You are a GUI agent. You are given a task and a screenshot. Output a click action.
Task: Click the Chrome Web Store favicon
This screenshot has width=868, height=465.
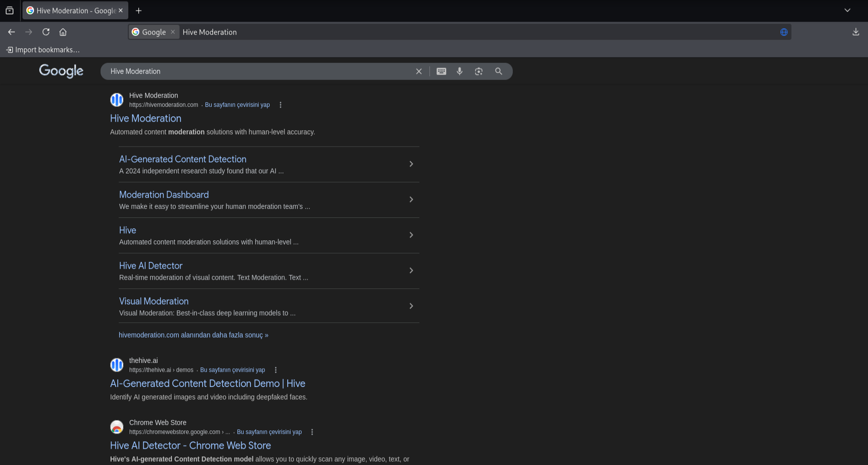coord(117,427)
